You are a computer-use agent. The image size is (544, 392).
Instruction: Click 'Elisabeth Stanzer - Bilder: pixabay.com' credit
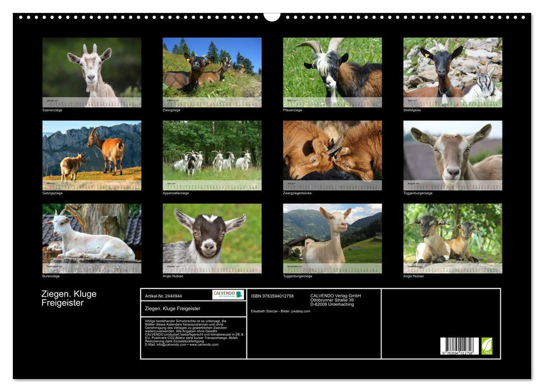coord(281,311)
